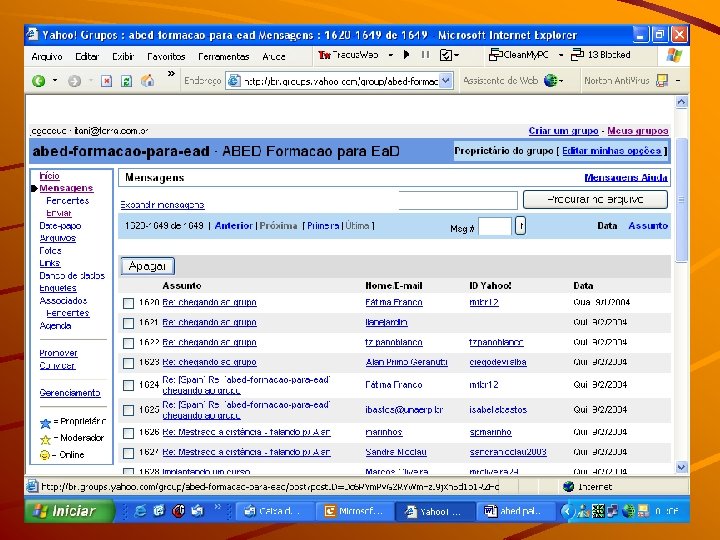
Task: Open the Assistente de Web globe dropdown
Action: coord(561,81)
